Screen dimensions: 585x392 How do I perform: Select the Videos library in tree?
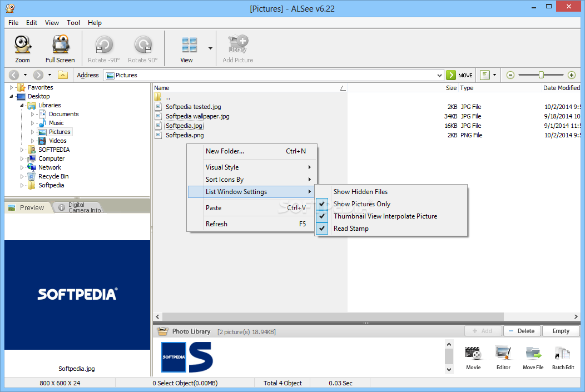[x=57, y=141]
